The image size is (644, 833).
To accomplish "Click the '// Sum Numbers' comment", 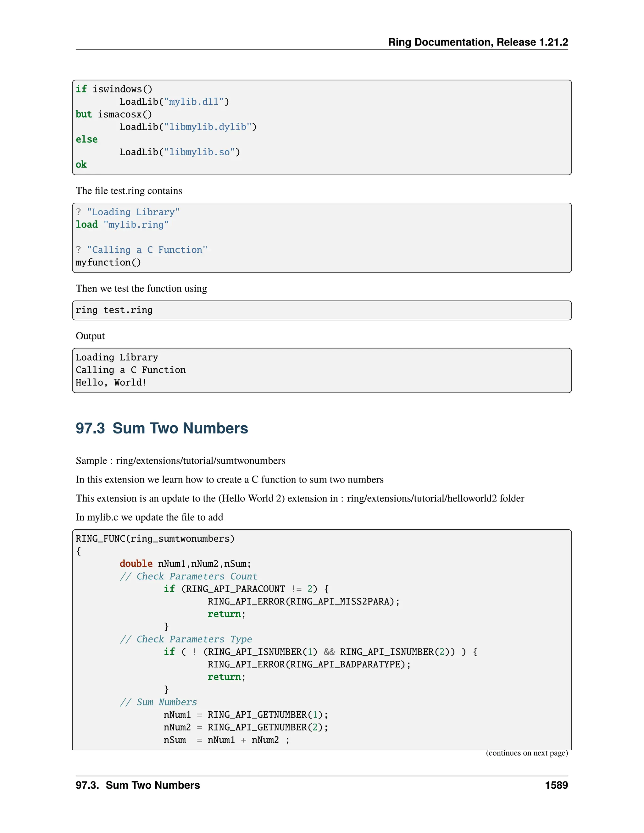I will 158,702.
